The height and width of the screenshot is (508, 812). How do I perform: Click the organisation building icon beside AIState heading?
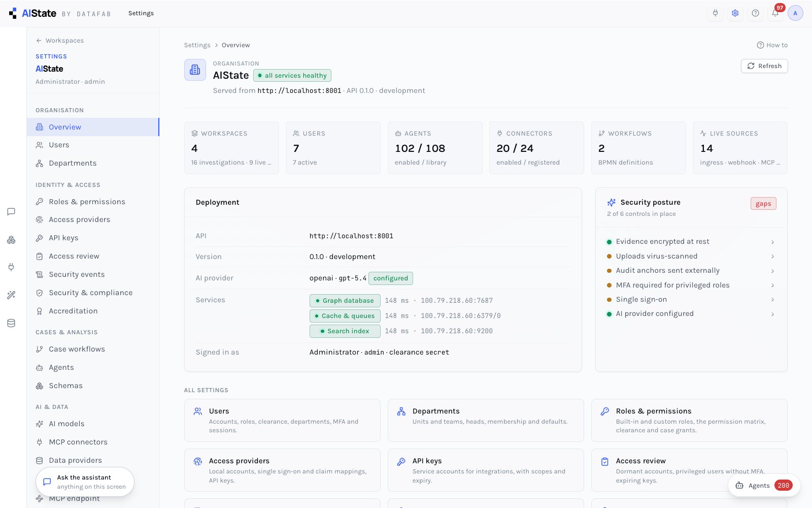(x=195, y=70)
